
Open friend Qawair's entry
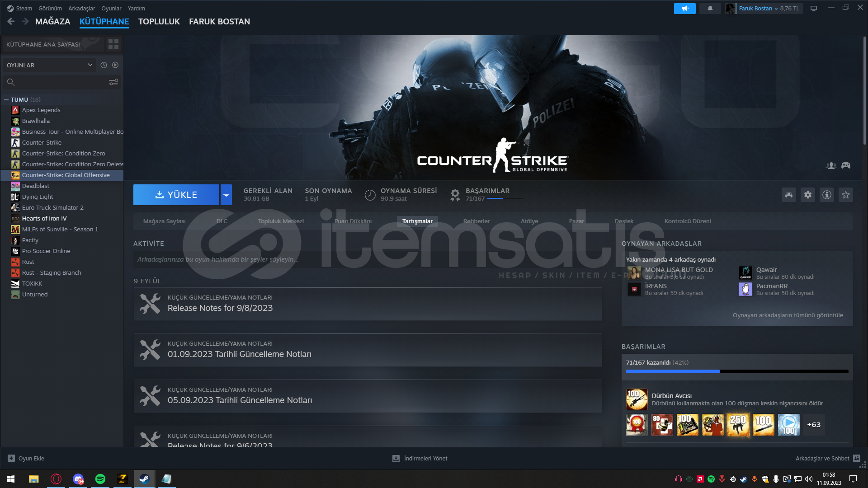(778, 273)
